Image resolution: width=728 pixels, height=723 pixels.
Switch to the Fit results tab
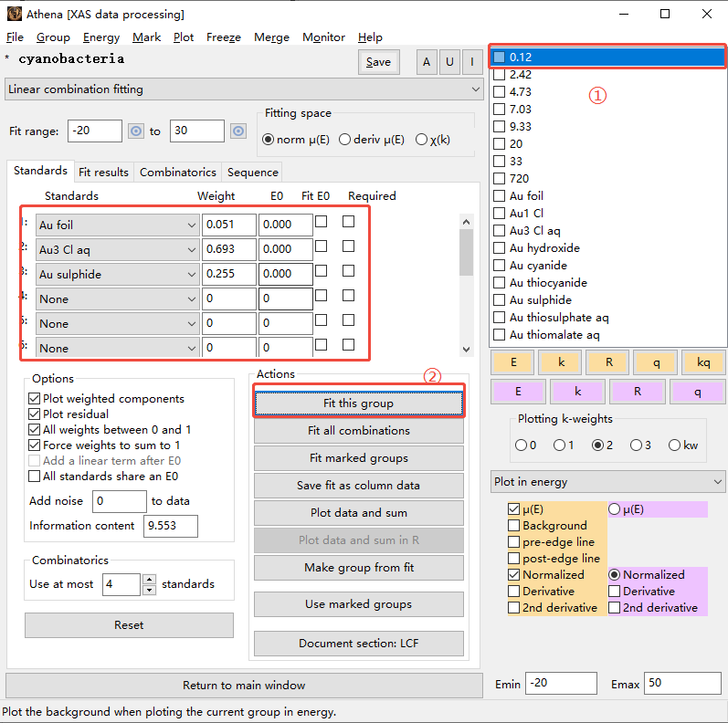(x=103, y=172)
